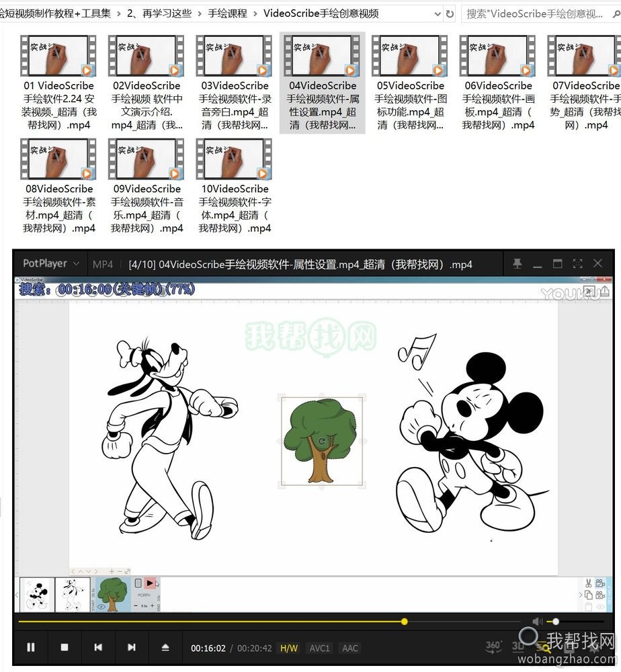The image size is (621, 672).
Task: Pin PotPlayer window on top
Action: tap(517, 263)
